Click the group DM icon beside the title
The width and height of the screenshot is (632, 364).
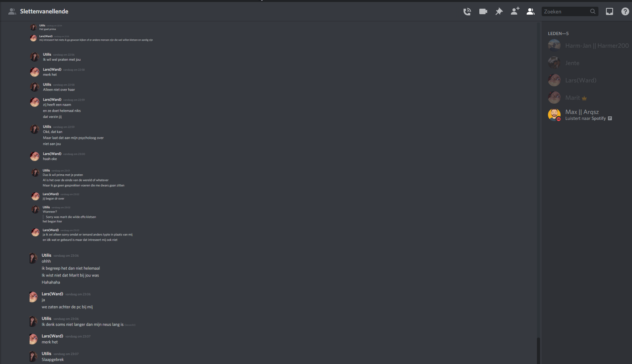(12, 11)
